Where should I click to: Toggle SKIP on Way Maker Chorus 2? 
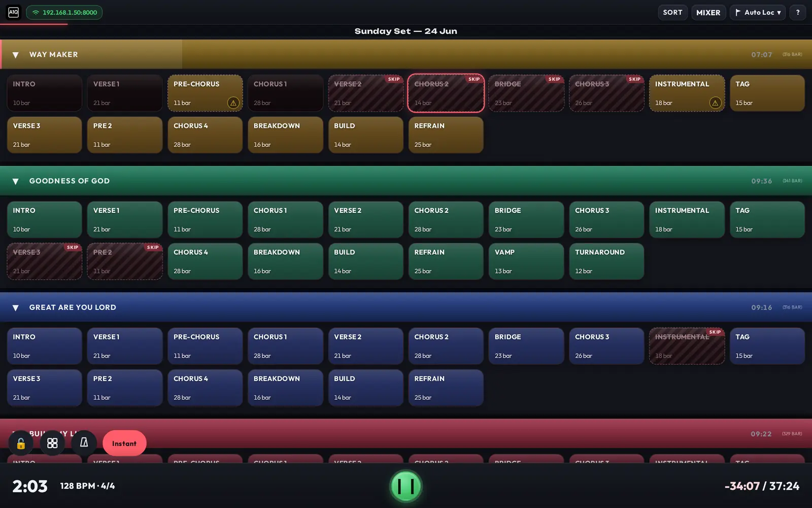(x=474, y=79)
